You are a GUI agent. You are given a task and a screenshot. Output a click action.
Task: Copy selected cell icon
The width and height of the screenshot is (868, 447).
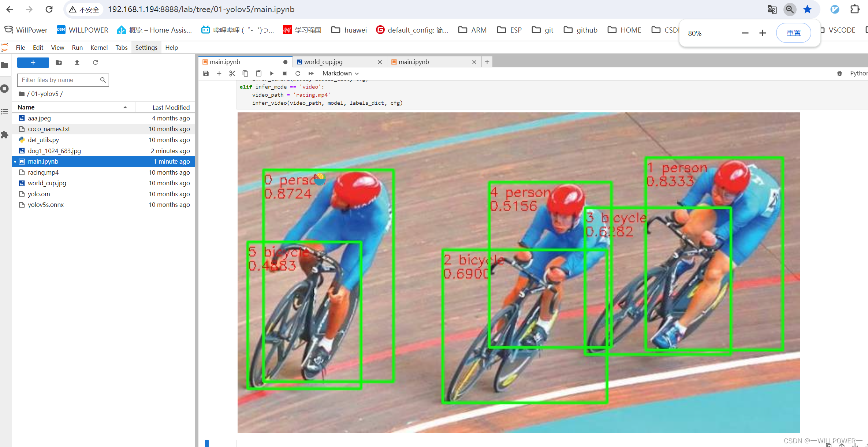(x=245, y=73)
